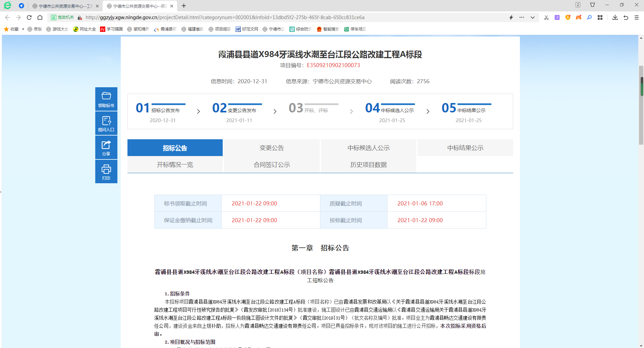Open the 学习强国 bookmark
The image size is (644, 348).
pyautogui.click(x=111, y=29)
